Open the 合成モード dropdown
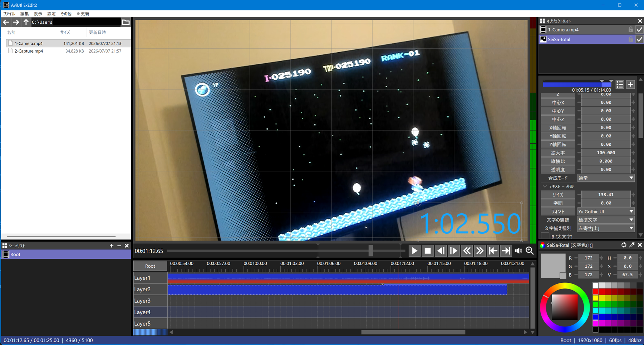The width and height of the screenshot is (644, 345). (606, 178)
